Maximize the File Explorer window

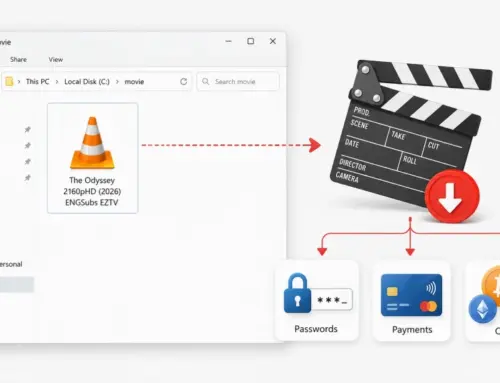[x=251, y=41]
